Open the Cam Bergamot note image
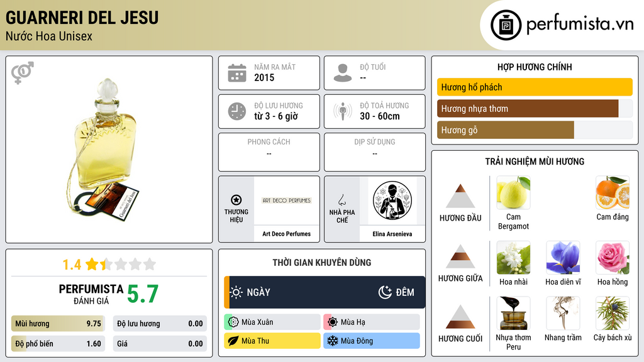This screenshot has width=644, height=362. pyautogui.click(x=513, y=193)
